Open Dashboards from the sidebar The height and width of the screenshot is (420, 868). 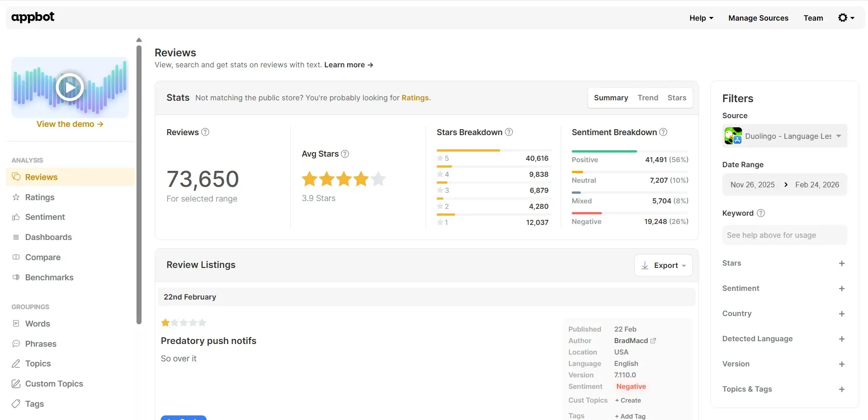16,237
